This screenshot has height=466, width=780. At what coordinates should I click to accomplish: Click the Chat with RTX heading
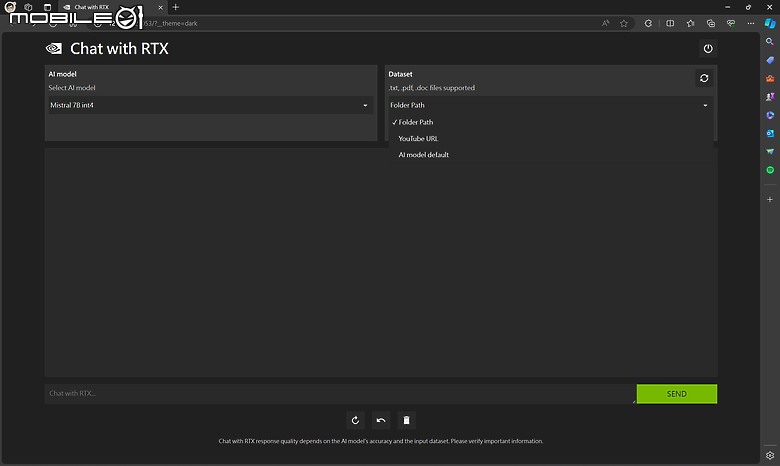pyautogui.click(x=119, y=49)
